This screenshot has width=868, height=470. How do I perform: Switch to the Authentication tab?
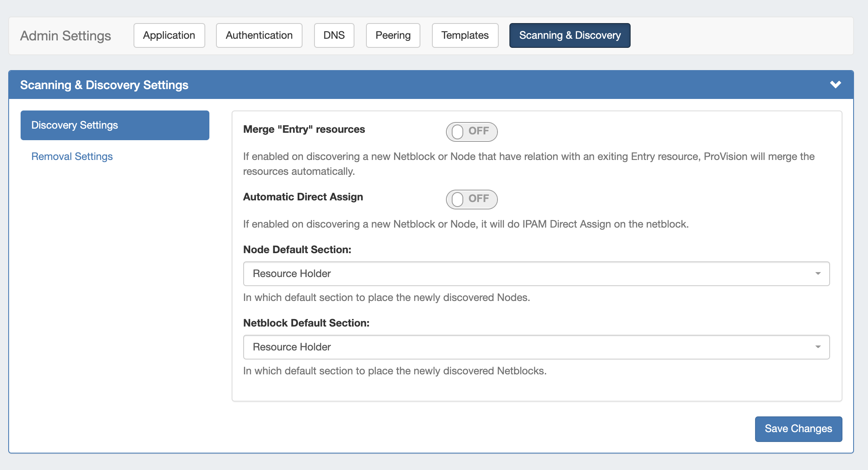[x=259, y=35]
